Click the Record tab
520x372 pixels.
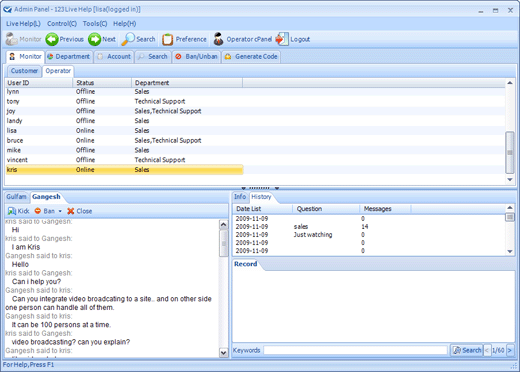(246, 264)
